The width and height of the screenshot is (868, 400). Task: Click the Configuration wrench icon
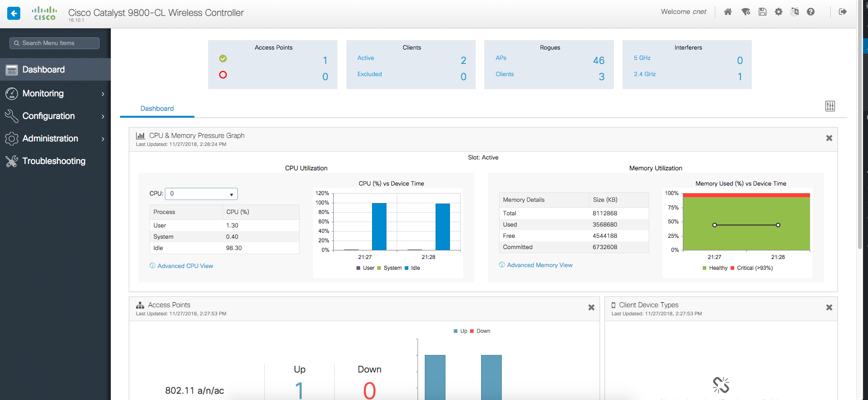(x=12, y=116)
